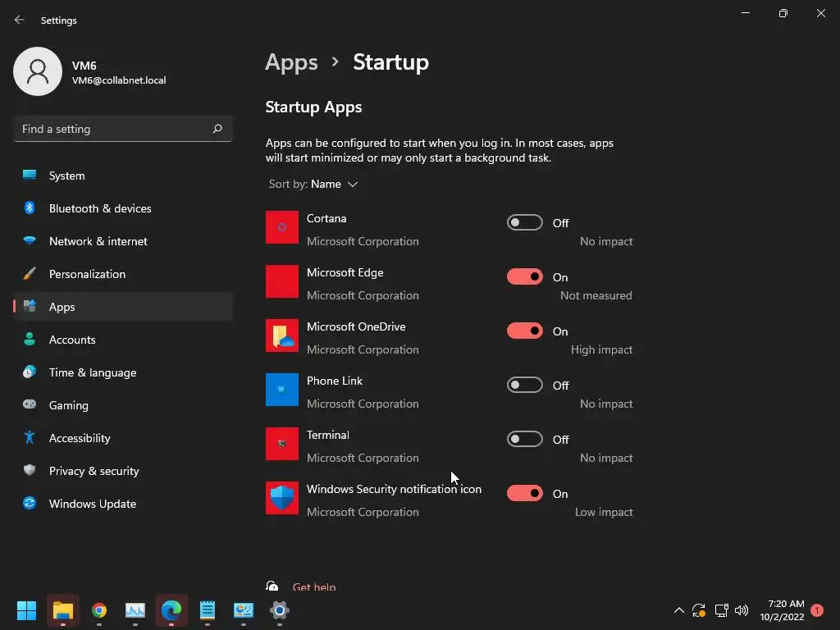This screenshot has height=630, width=840.
Task: Open the Notepad taskbar app
Action: click(208, 610)
